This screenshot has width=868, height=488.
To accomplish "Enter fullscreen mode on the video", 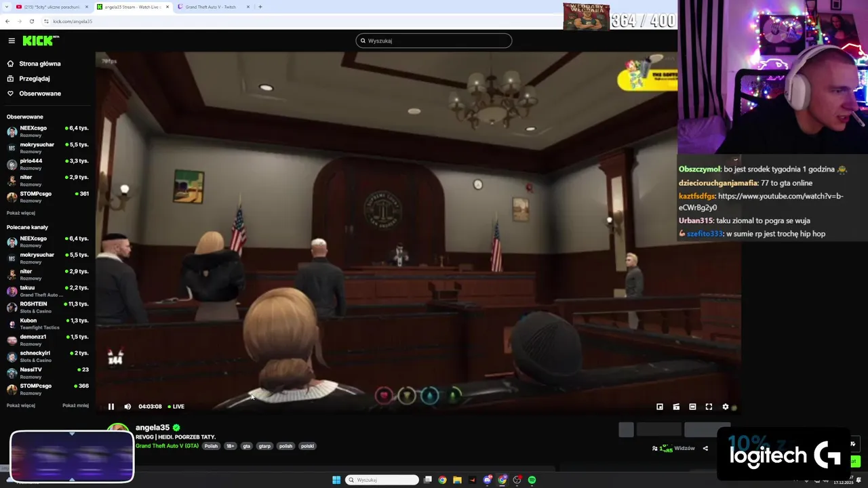I will (x=709, y=407).
